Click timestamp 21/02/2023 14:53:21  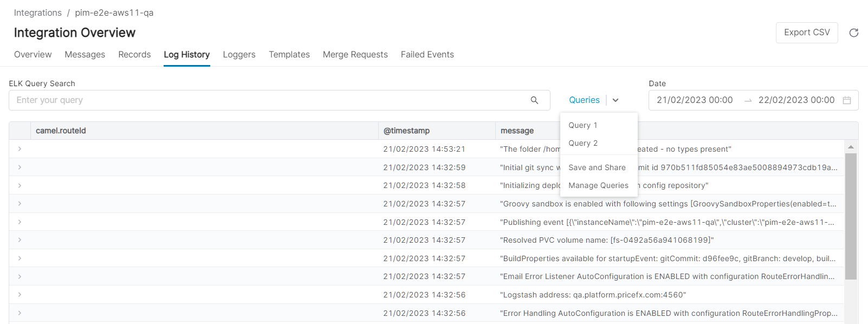click(424, 149)
